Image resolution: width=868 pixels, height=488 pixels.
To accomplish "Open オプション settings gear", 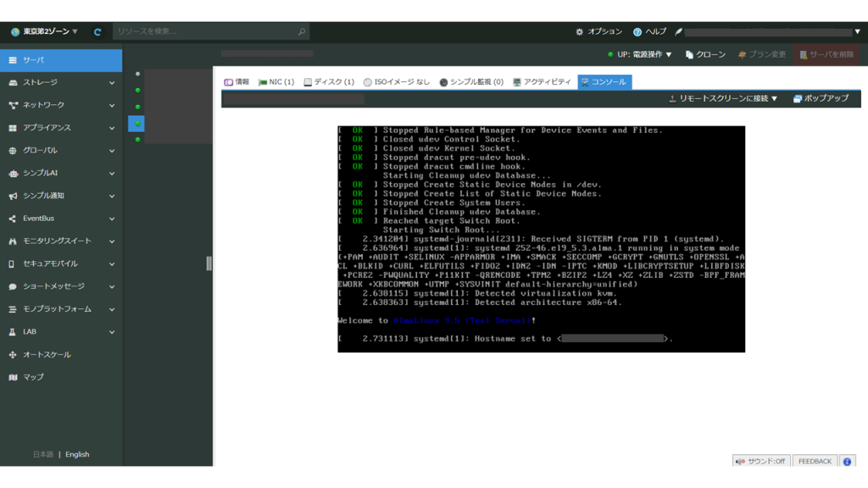I will (599, 31).
